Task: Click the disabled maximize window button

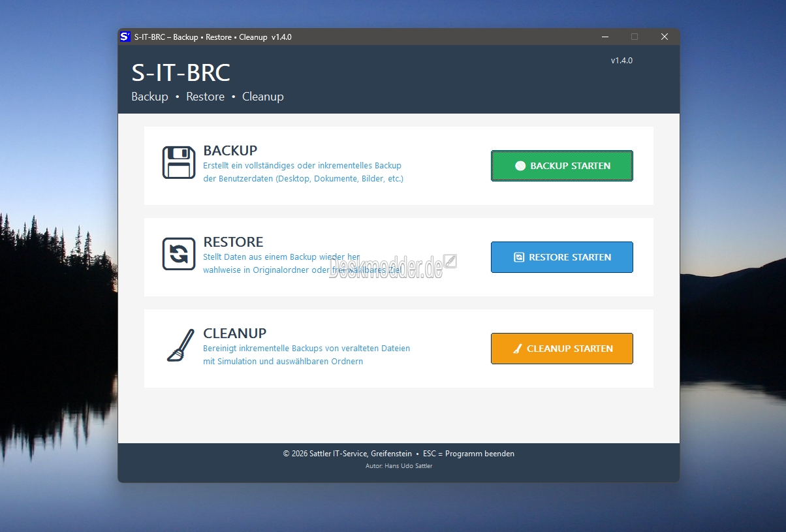Action: [634, 37]
